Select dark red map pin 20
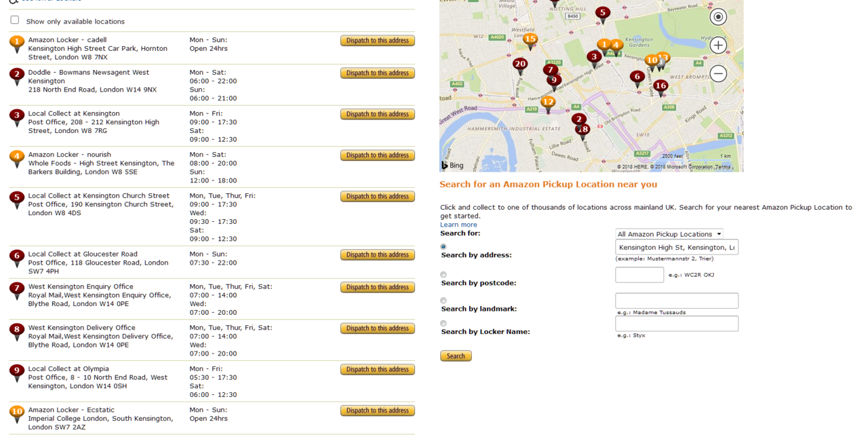 tap(520, 66)
